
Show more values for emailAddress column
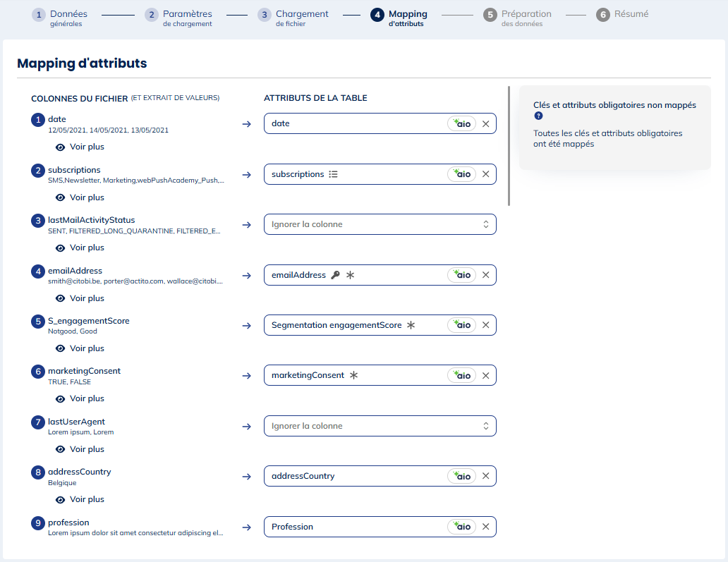80,298
